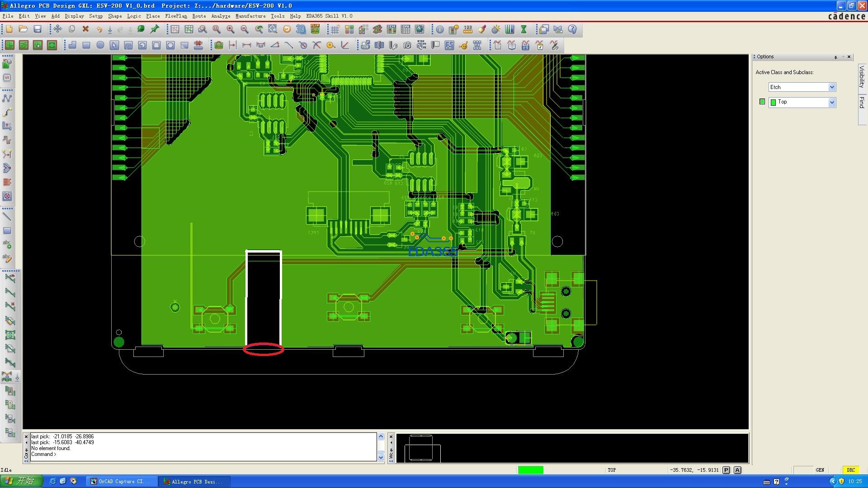Click the Flip design icon
Viewport: 868px width, 488px height.
(315, 29)
